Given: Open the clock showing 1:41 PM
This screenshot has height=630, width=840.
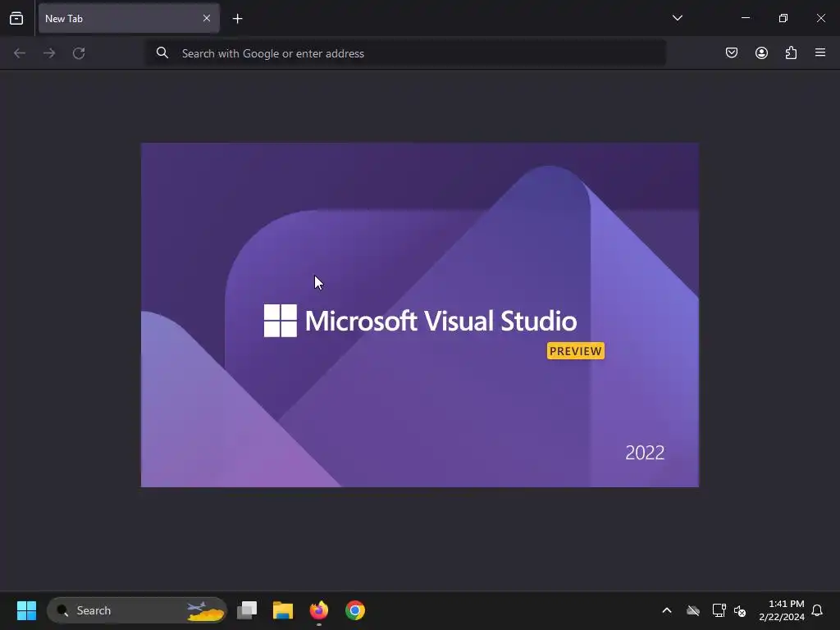Looking at the screenshot, I should pyautogui.click(x=782, y=610).
